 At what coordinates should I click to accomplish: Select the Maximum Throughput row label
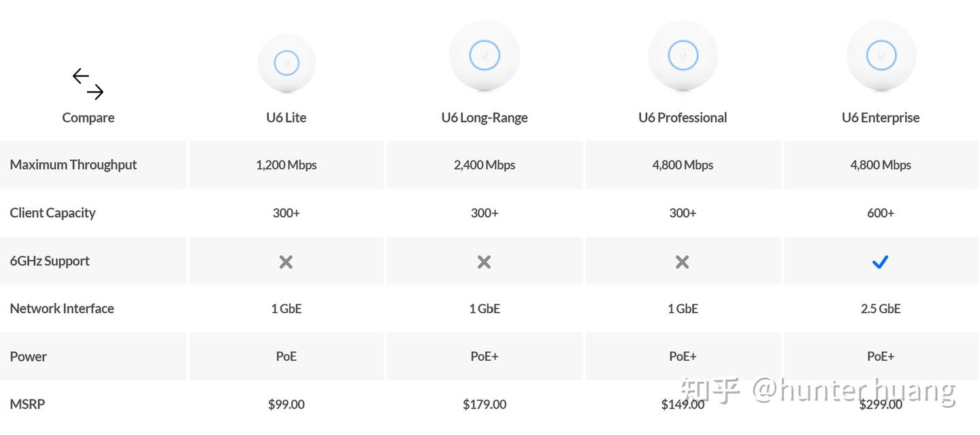pos(73,165)
